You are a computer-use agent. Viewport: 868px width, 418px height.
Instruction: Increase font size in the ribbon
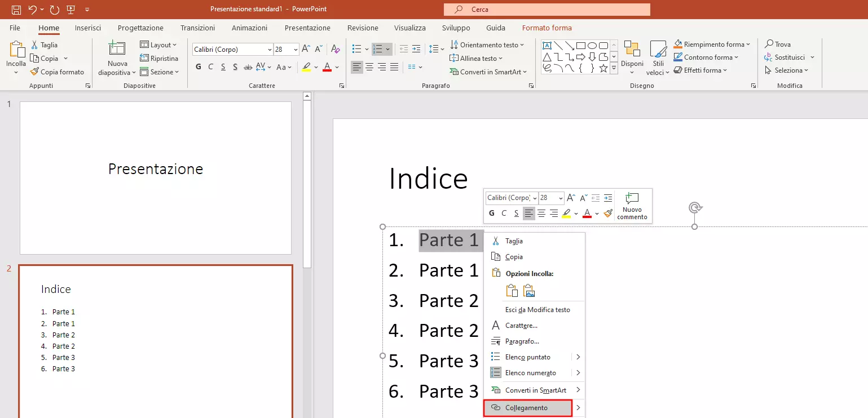[x=306, y=50]
